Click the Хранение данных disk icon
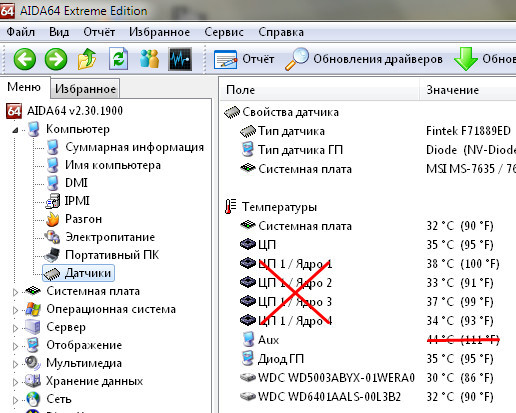The image size is (516, 413). [x=33, y=381]
